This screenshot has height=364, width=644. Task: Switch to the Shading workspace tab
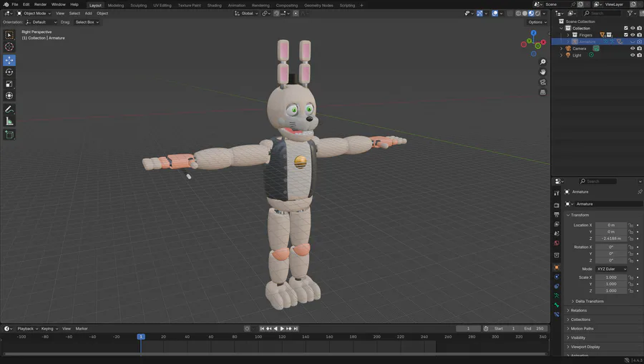coord(215,5)
